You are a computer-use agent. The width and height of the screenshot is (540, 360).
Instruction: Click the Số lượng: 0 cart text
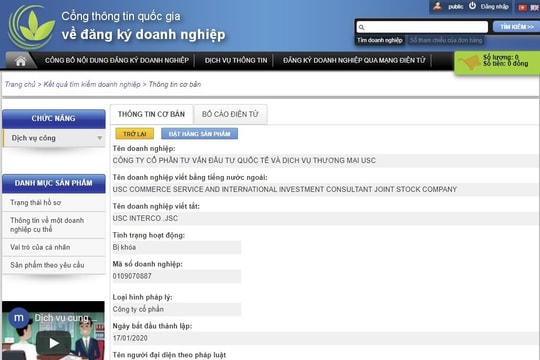500,57
